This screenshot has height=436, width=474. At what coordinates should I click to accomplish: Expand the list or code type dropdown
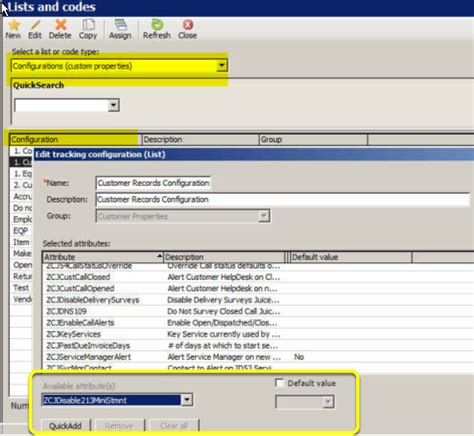click(222, 66)
